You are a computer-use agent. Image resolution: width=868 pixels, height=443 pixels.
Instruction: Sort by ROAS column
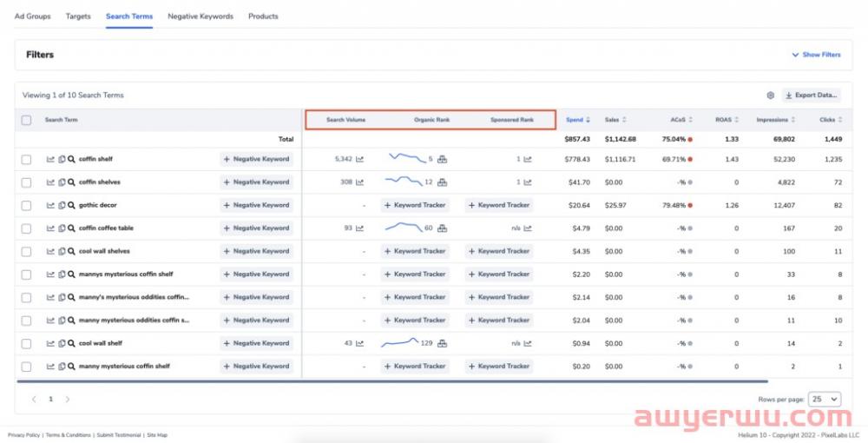coord(727,120)
